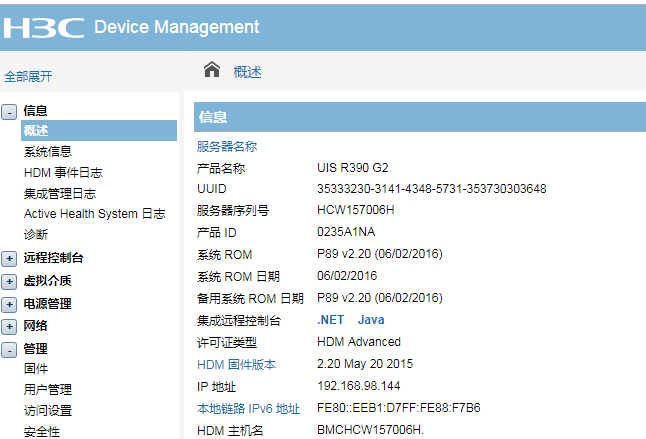Screen dimensions: 646x439
Task: Expand the 网络 section
Action: coord(9,326)
